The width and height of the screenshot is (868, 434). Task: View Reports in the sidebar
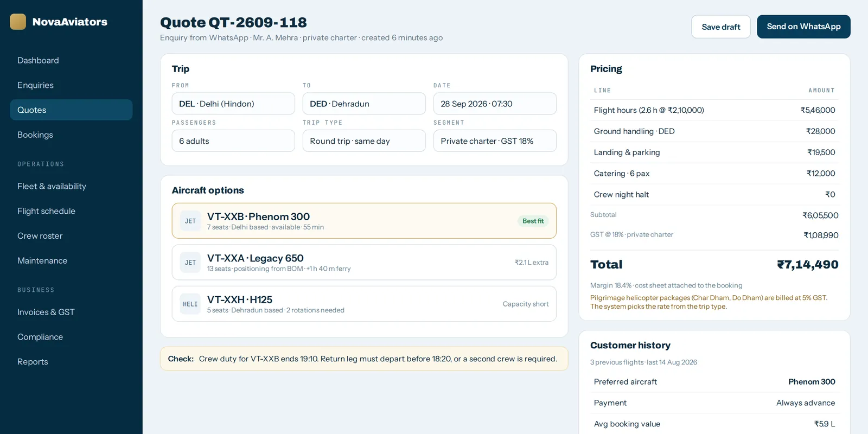coord(71,362)
